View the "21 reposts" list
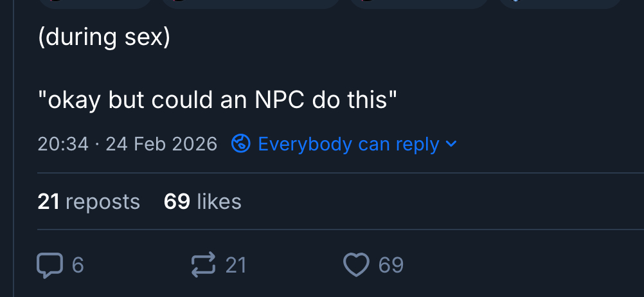This screenshot has height=297, width=644. click(89, 202)
